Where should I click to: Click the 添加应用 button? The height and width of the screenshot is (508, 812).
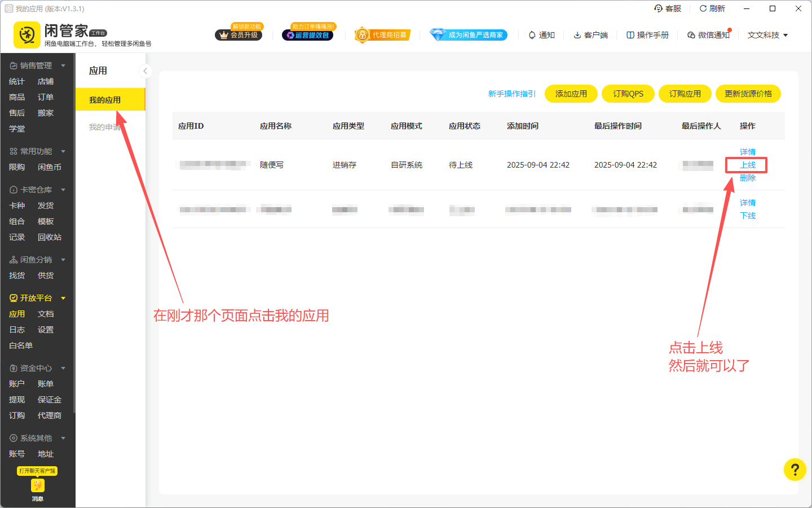[571, 94]
